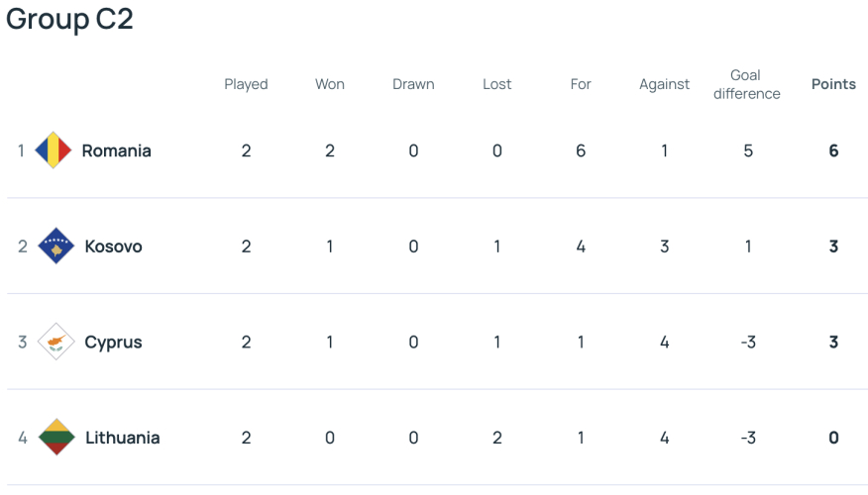Viewport: 868px width, 495px height.
Task: Click the Against column header
Action: click(664, 84)
